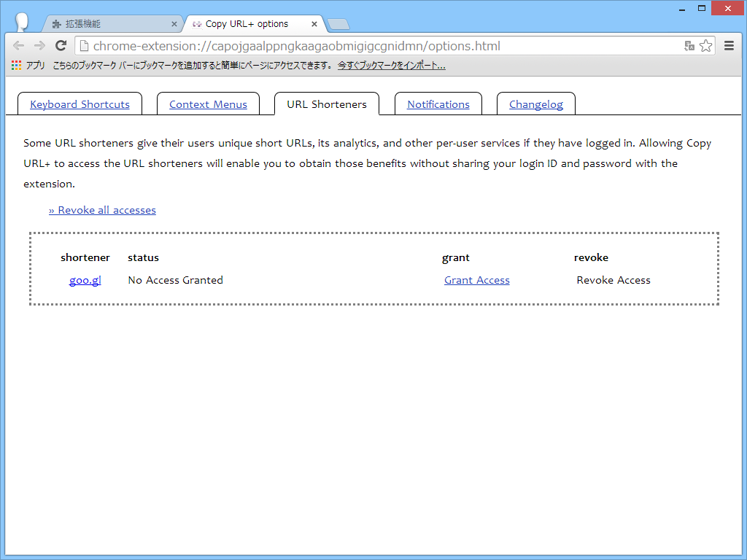Click the browser forward arrow
The height and width of the screenshot is (560, 747).
point(39,46)
